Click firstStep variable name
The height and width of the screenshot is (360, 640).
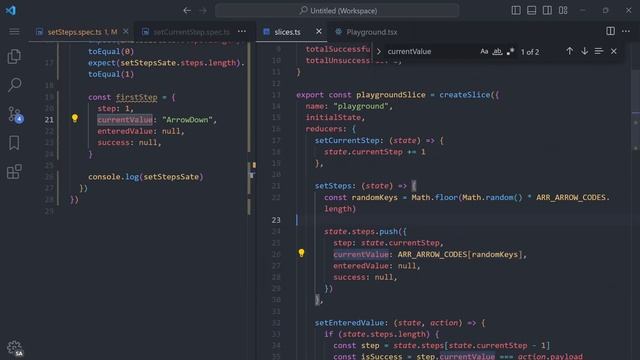click(x=137, y=97)
